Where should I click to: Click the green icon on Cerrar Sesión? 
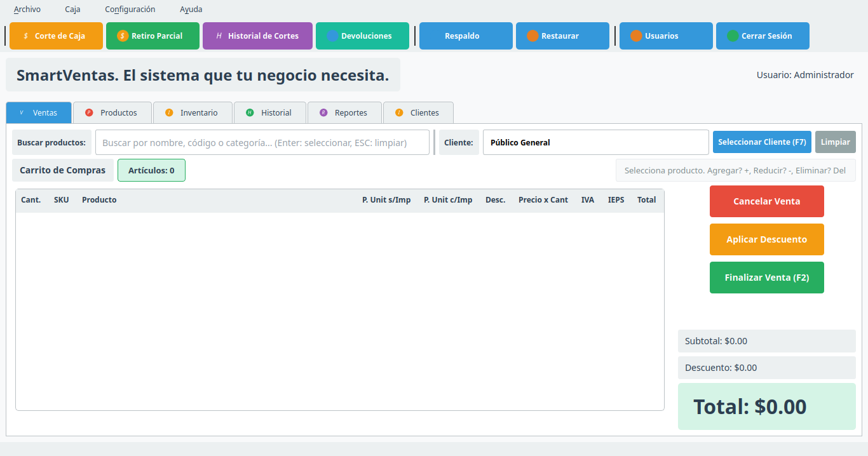click(x=733, y=36)
